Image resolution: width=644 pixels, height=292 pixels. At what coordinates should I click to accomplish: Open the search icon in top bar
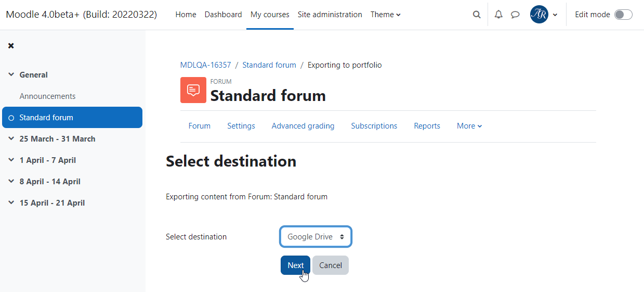(x=477, y=15)
